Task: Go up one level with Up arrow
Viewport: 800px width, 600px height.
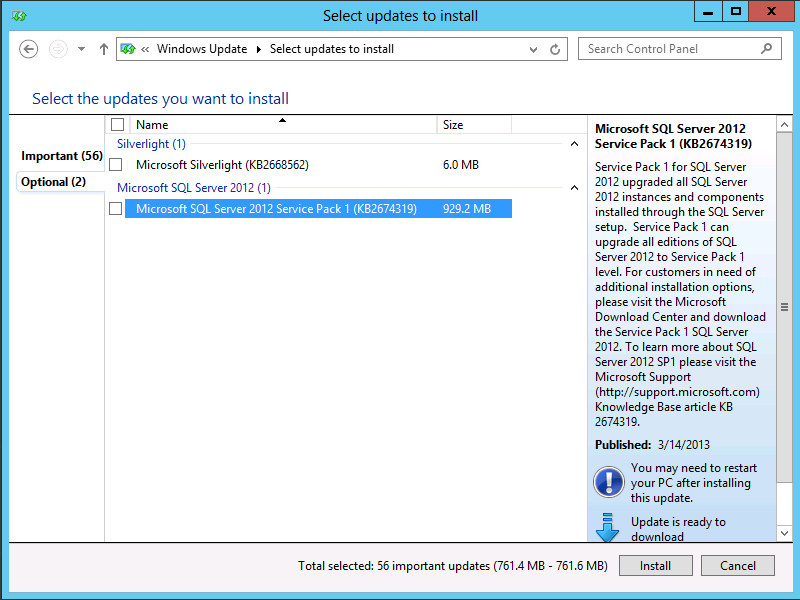Action: [x=104, y=49]
